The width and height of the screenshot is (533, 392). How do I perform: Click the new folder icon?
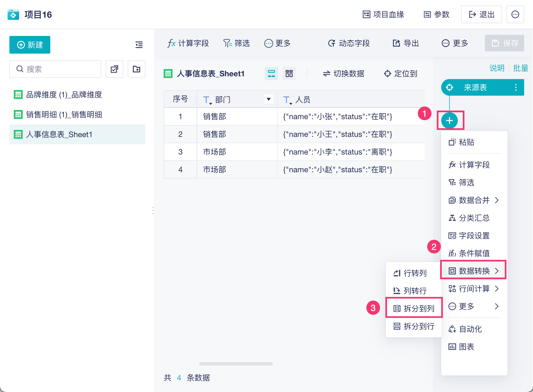tap(136, 69)
